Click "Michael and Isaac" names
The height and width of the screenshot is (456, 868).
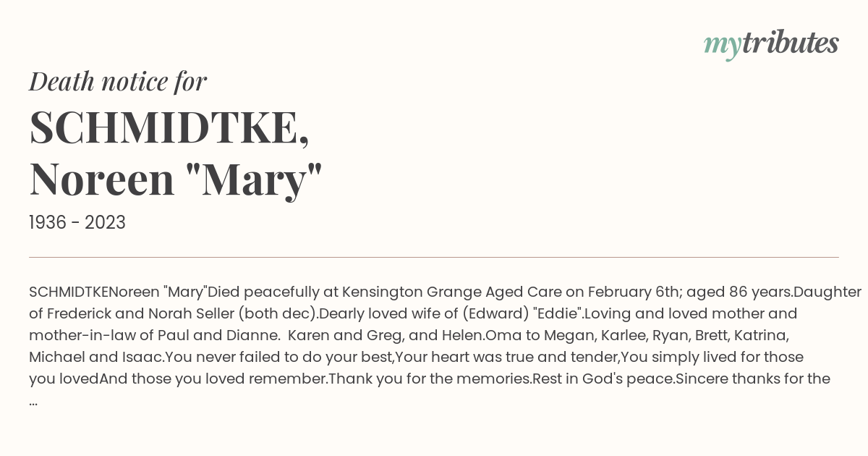(x=95, y=358)
